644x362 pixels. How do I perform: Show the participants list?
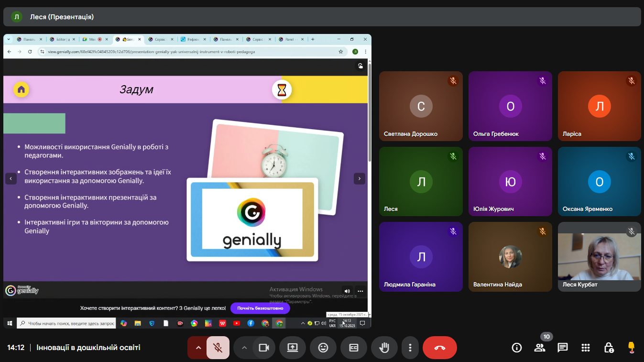[x=540, y=348]
